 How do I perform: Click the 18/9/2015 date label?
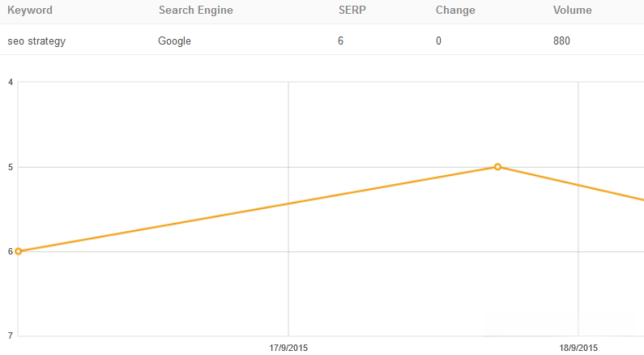(578, 348)
